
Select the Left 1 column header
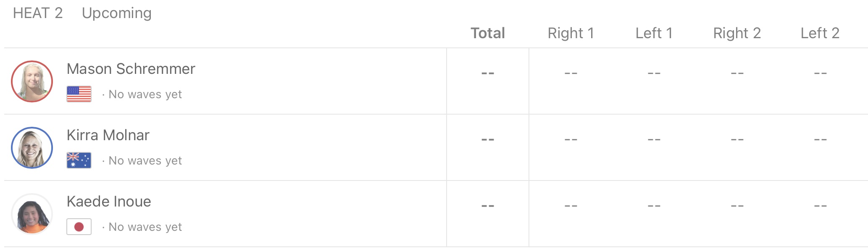coord(654,33)
